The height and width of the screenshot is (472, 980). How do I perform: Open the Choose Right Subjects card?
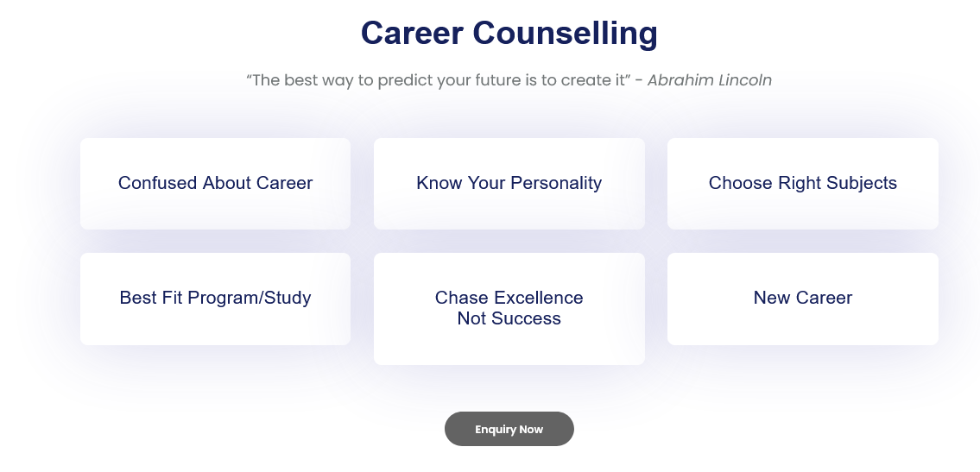pos(802,184)
